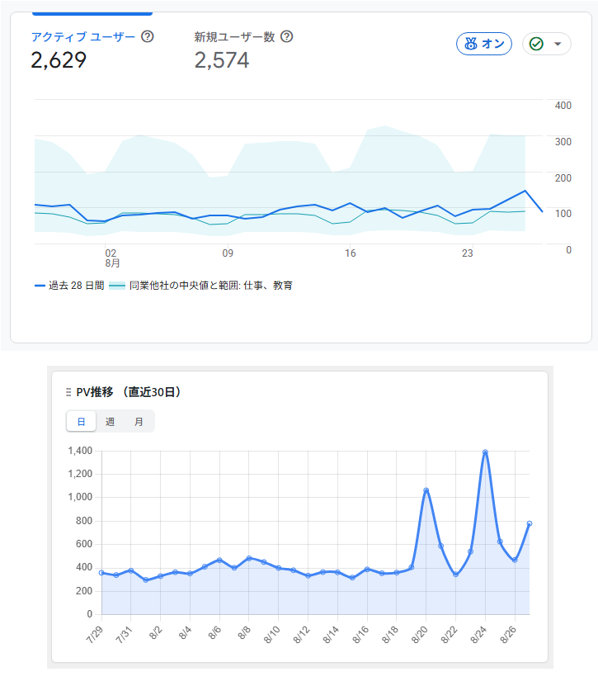
Task: Click the 23 date label on users chart
Action: coord(467,253)
